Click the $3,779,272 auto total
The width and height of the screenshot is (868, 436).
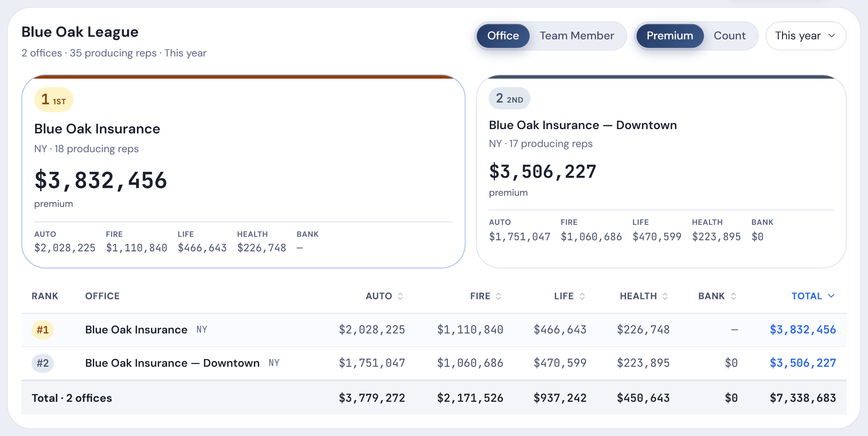pyautogui.click(x=372, y=398)
